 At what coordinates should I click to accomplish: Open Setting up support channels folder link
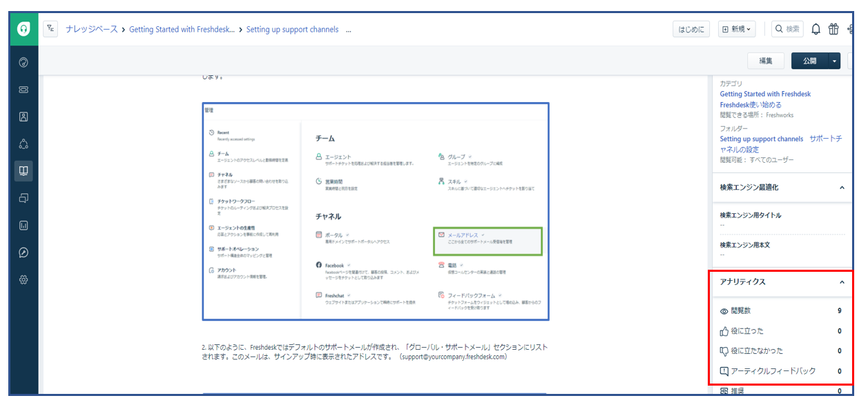pos(762,139)
